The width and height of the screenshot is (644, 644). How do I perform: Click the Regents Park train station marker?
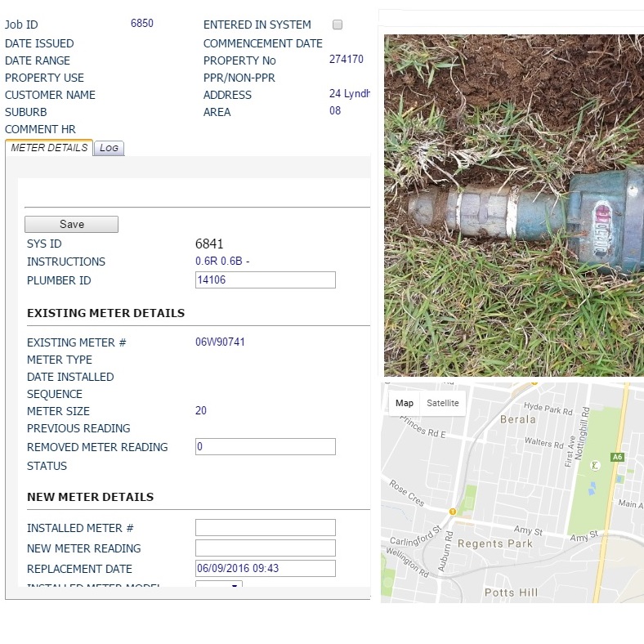coord(453,512)
